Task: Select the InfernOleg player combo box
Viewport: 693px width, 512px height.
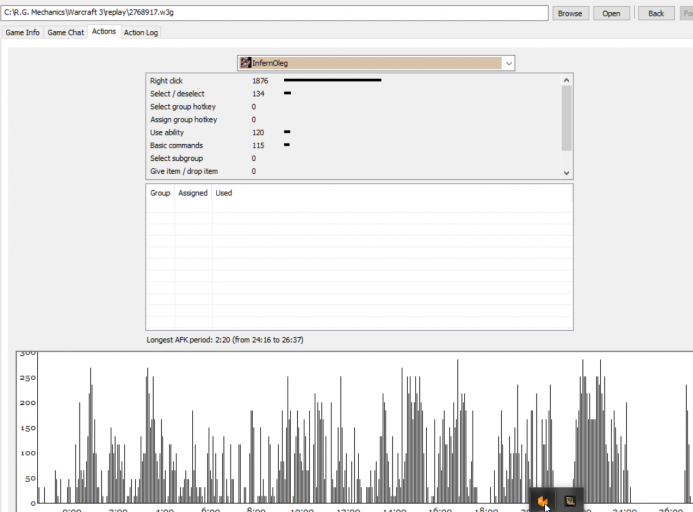Action: coord(376,63)
